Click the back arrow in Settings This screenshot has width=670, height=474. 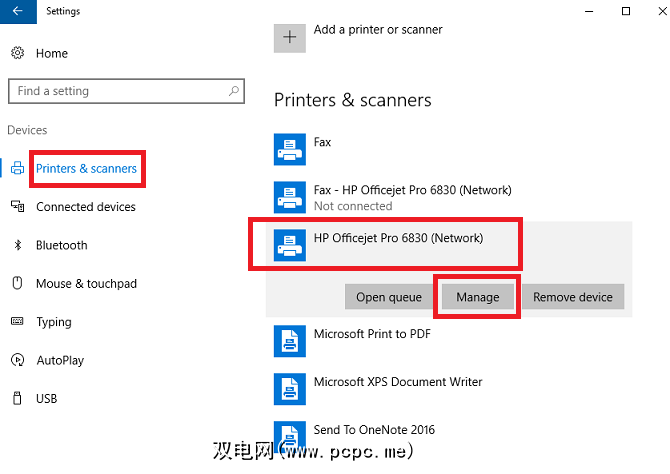(x=18, y=11)
